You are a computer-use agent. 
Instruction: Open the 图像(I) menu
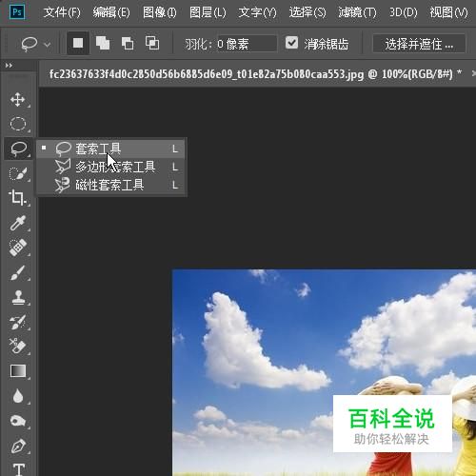tap(160, 12)
